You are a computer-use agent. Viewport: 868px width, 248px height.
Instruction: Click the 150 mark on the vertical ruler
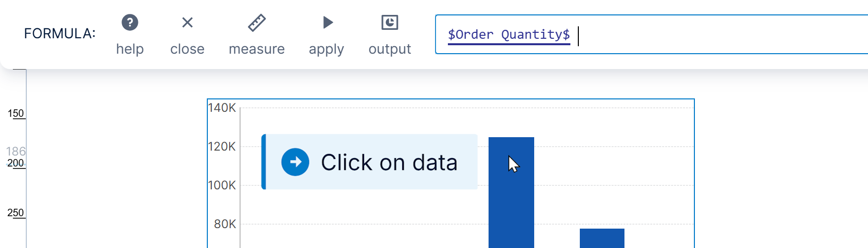click(15, 113)
